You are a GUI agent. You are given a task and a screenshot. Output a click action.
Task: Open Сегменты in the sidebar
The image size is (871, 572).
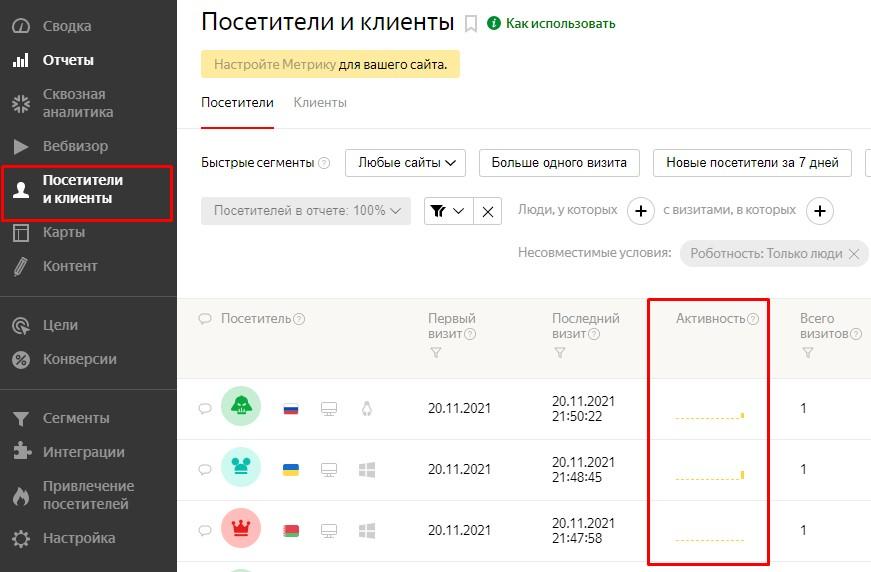(x=61, y=418)
